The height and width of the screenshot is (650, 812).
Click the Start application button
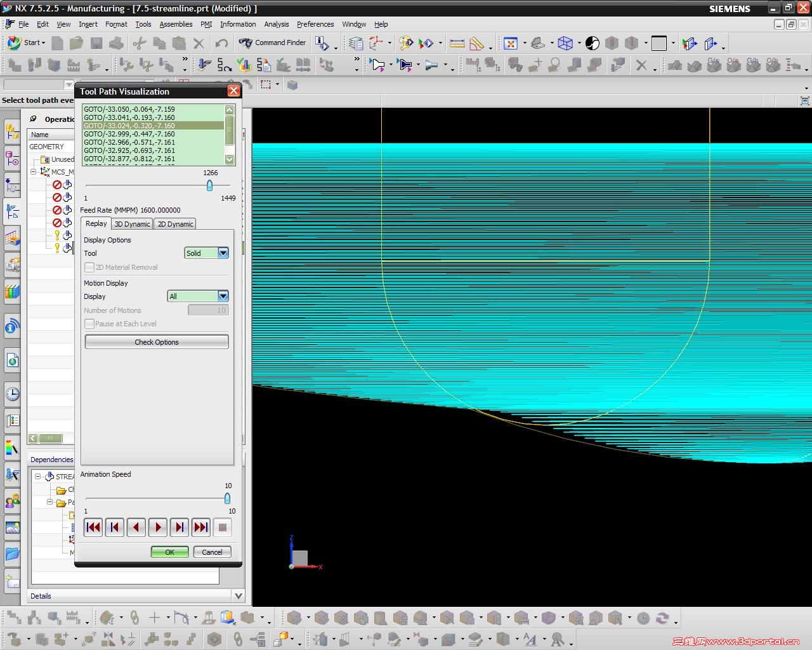click(x=26, y=43)
